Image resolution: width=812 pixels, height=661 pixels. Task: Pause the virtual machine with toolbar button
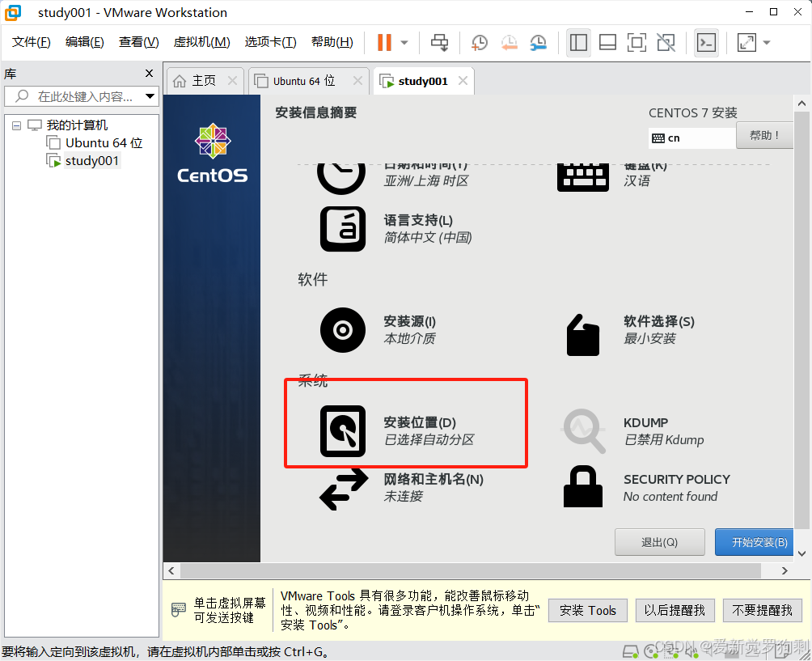(x=384, y=43)
